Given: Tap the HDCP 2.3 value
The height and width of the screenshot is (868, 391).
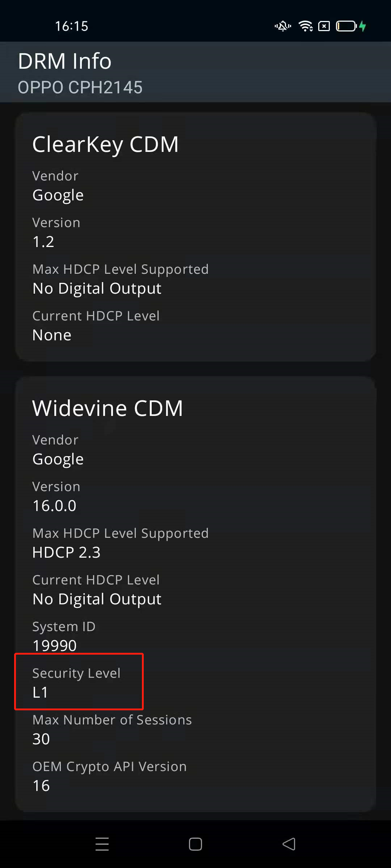Looking at the screenshot, I should point(66,552).
